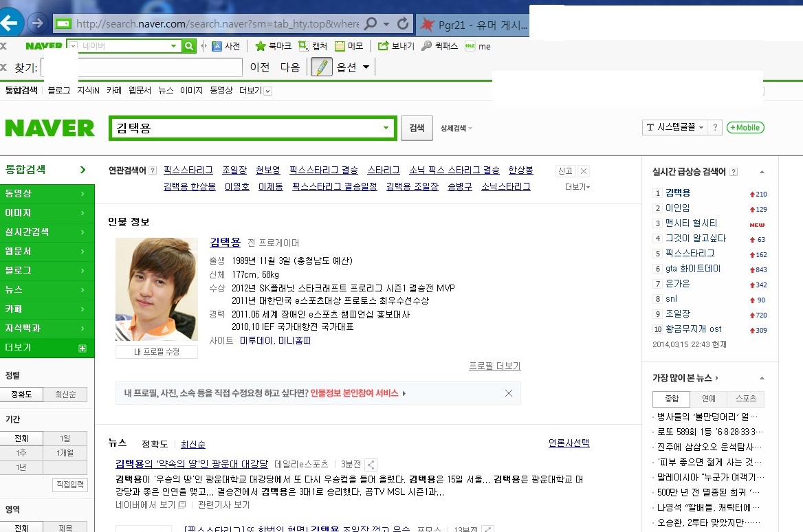Image resolution: width=803 pixels, height=532 pixels.
Task: Open the address bar dropdown arrow
Action: [x=386, y=24]
